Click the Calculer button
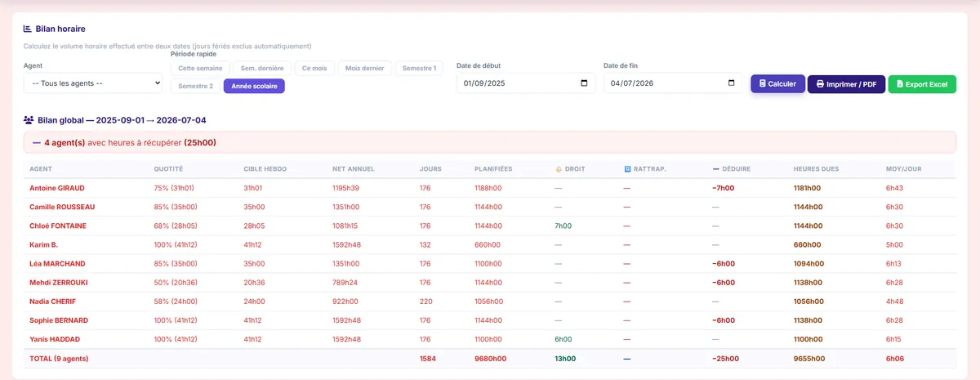This screenshot has width=980, height=380. pyautogui.click(x=777, y=83)
